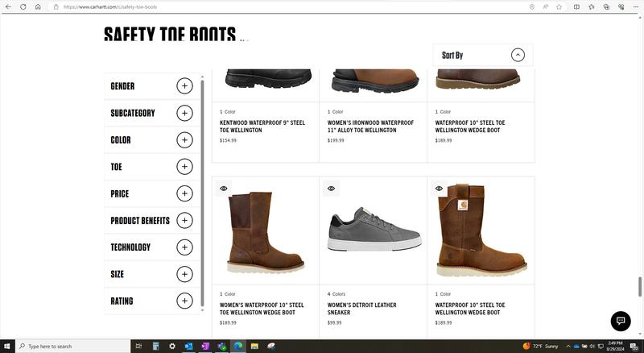Open the Snipping Tool on taskbar
The image size is (644, 353).
pos(271,346)
